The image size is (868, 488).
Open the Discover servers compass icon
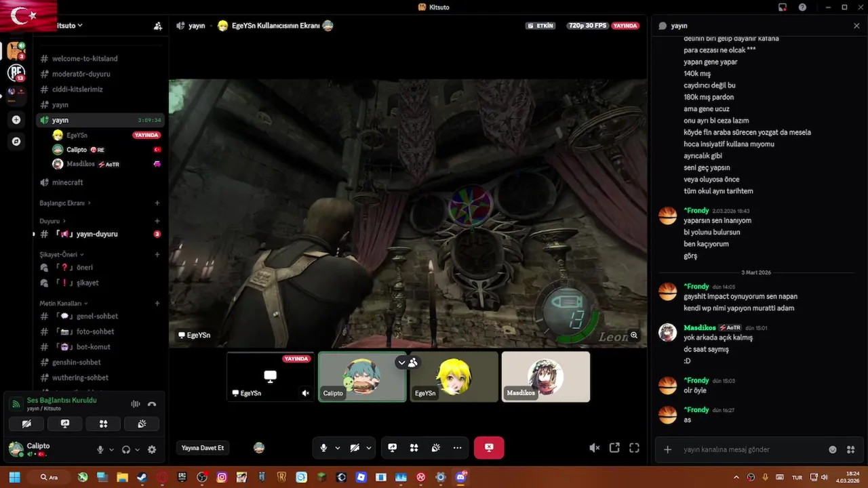pos(16,142)
